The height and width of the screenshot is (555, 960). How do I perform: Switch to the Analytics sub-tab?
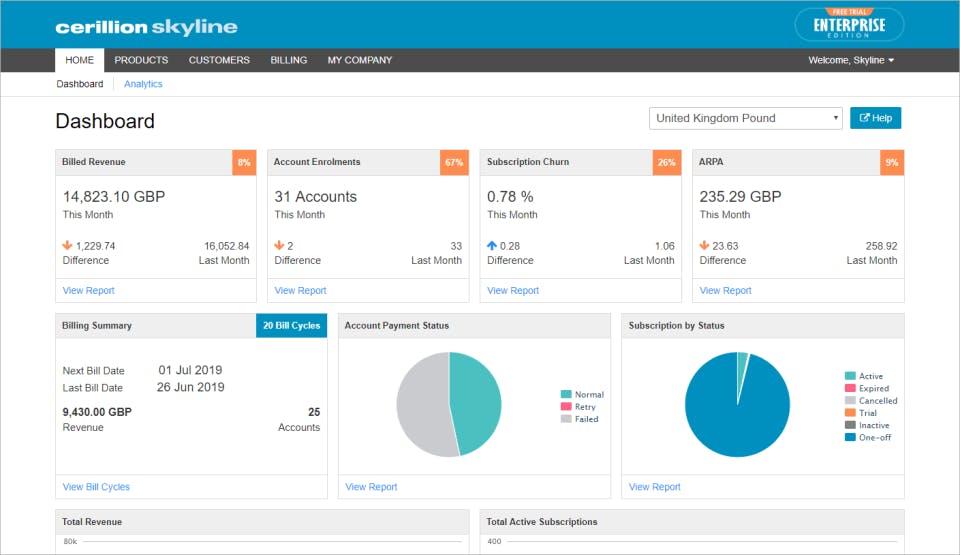coord(143,84)
